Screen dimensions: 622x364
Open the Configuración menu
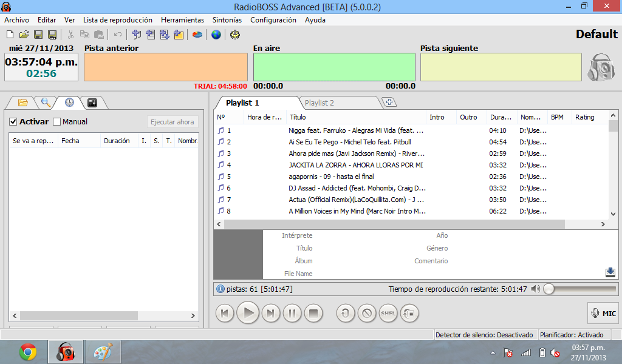click(x=273, y=20)
